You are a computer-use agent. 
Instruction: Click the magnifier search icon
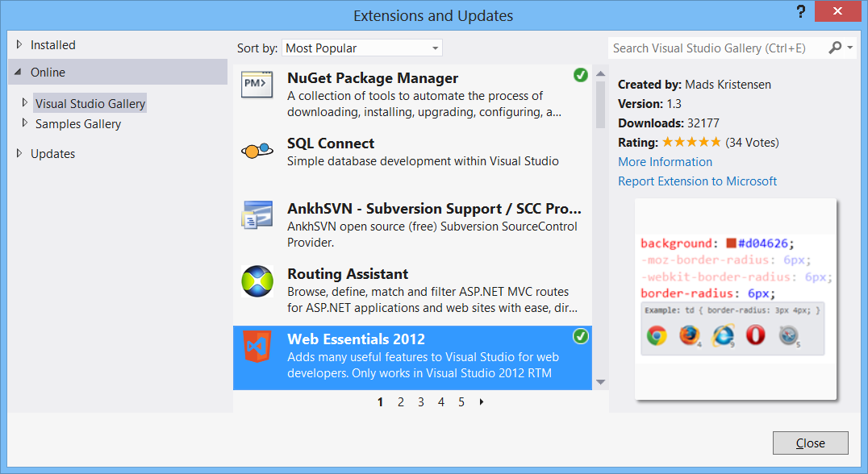(836, 48)
